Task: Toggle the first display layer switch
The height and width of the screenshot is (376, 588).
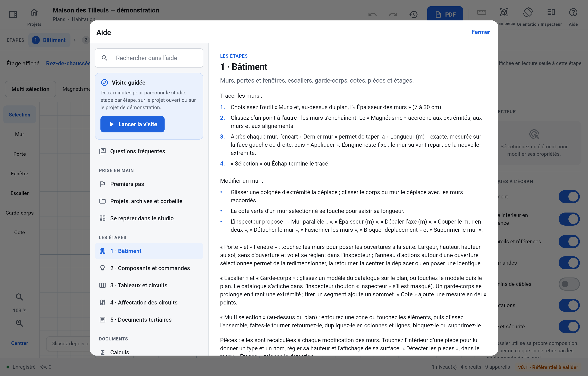Action: click(569, 196)
